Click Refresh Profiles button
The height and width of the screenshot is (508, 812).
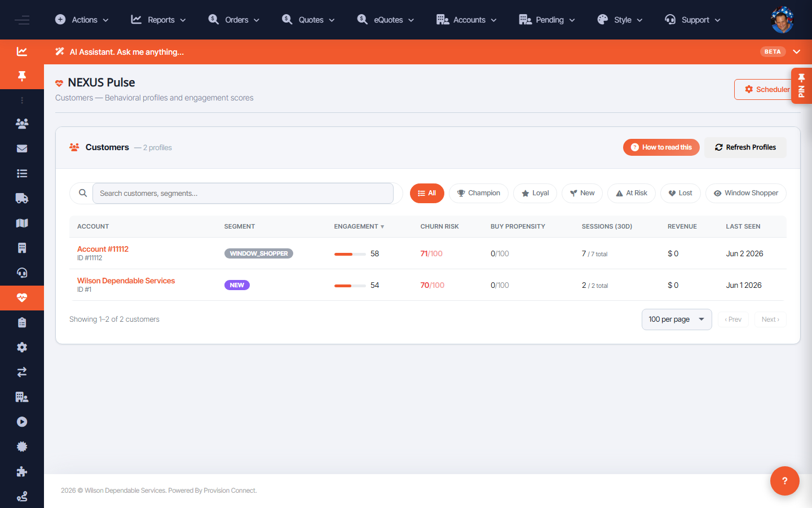click(x=745, y=147)
